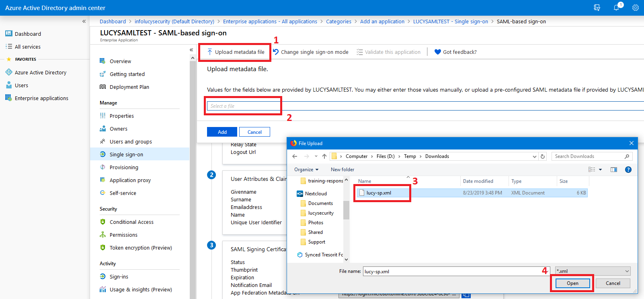Open recent locations dropdown arrow
This screenshot has width=644, height=299.
[316, 156]
